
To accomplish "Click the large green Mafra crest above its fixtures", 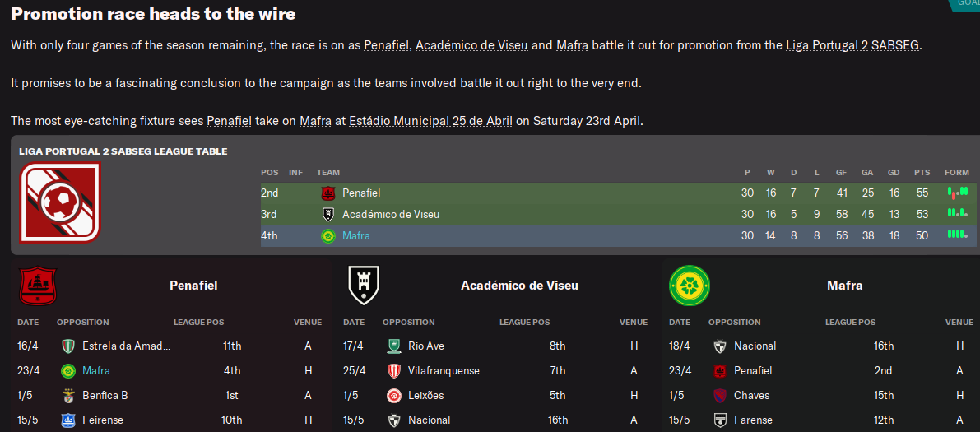I will point(690,286).
